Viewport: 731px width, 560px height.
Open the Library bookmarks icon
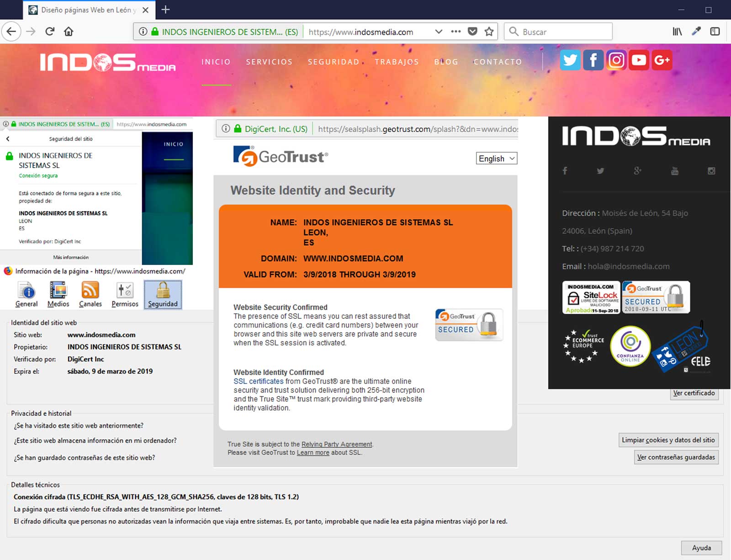[x=677, y=32]
